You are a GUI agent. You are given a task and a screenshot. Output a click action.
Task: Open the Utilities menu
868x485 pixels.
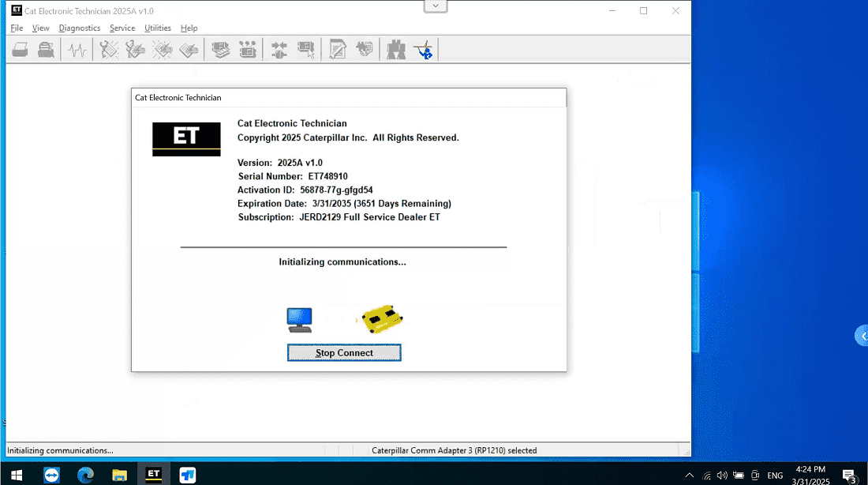click(x=158, y=28)
